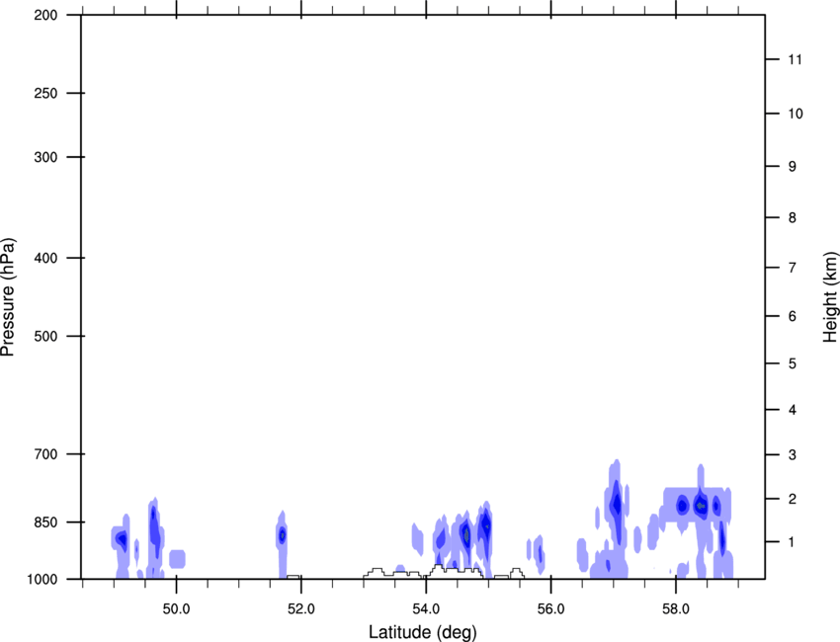Click latitude label 52.0
Screen dimensions: 840x642
tap(301, 608)
